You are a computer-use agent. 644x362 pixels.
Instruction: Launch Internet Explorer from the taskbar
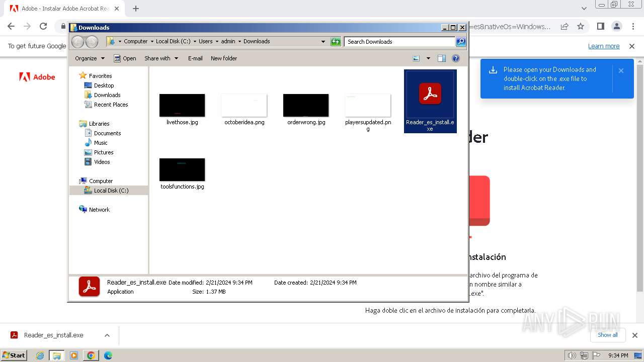40,355
